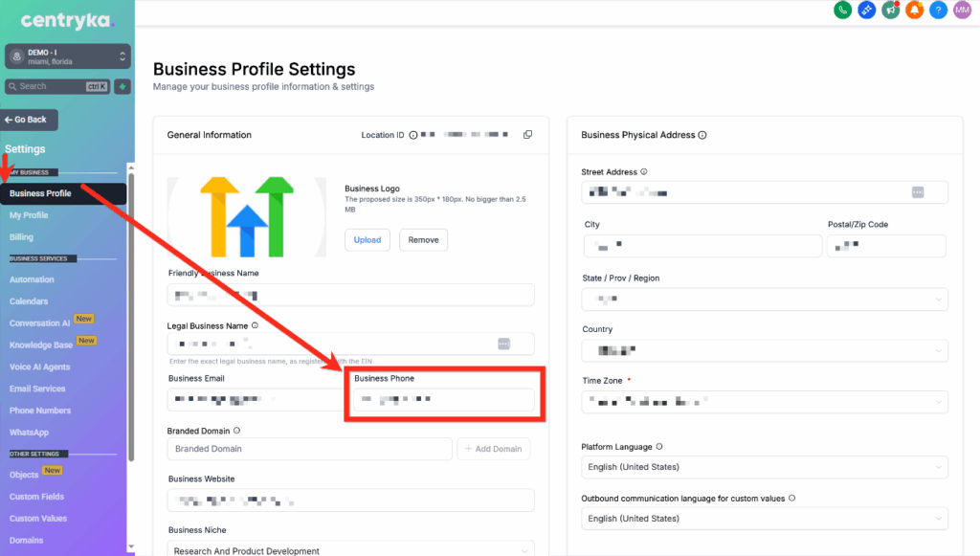Click the green quick actions icon beside search
Screen dimensions: 980x556
pos(122,86)
